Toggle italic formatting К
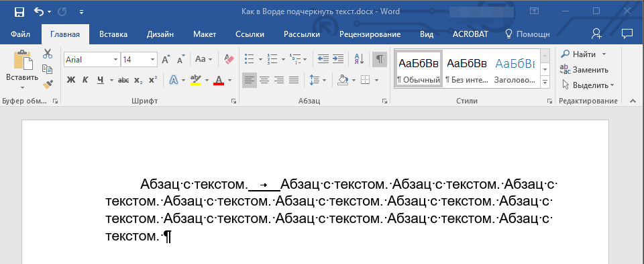The height and width of the screenshot is (264, 644). [85, 80]
